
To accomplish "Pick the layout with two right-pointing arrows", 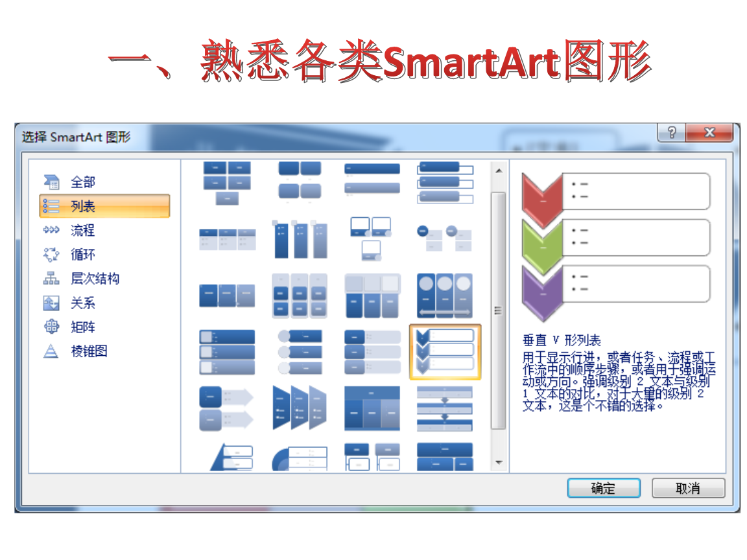I will [x=226, y=408].
